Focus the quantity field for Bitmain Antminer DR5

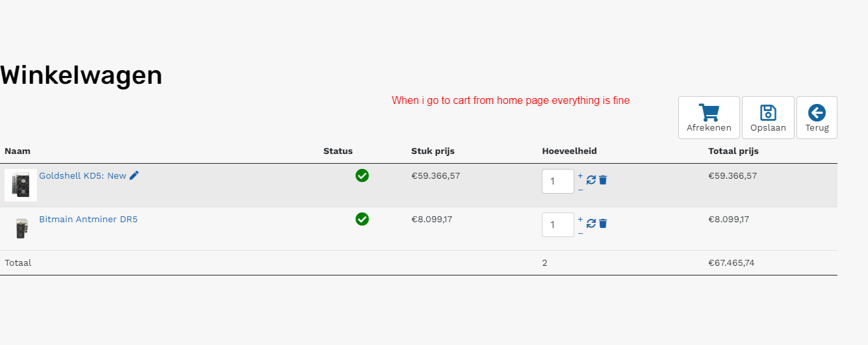558,225
